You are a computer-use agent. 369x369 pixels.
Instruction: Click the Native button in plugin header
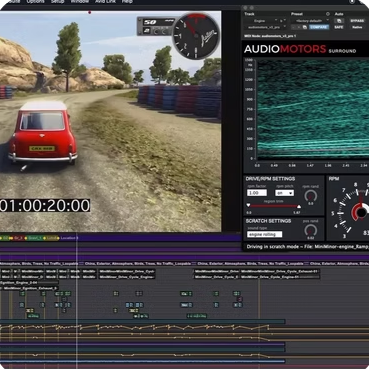pos(357,27)
